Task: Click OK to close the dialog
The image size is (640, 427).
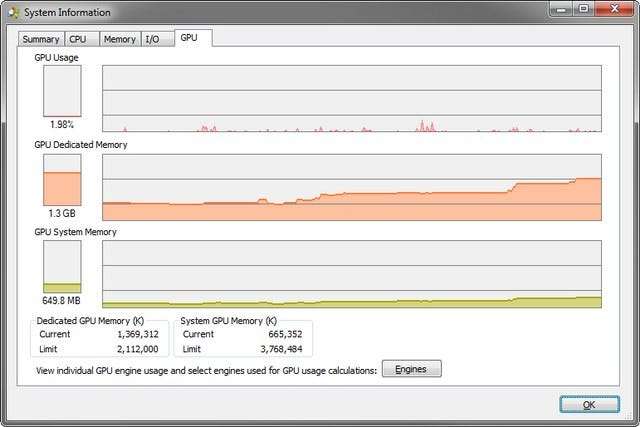Action: 589,405
